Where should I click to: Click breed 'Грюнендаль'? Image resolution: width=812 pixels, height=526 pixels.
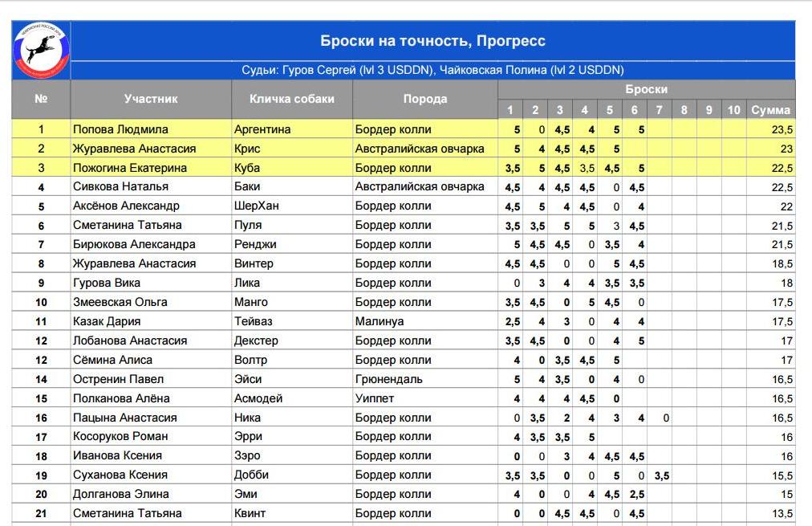[388, 379]
